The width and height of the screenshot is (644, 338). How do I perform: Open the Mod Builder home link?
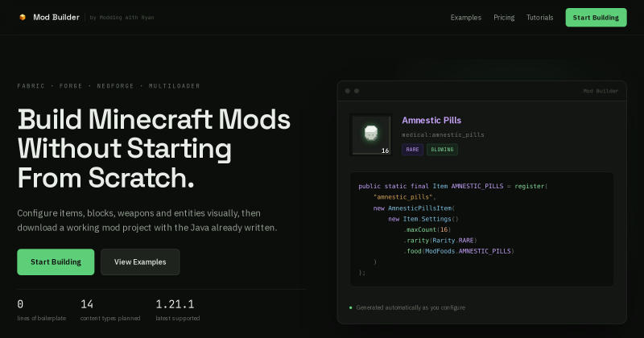[x=49, y=17]
